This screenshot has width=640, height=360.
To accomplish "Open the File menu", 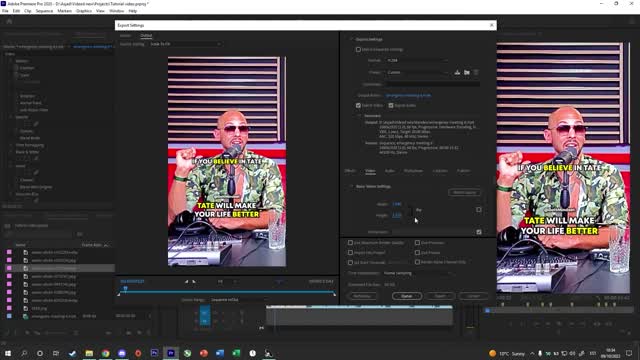I will click(5, 11).
